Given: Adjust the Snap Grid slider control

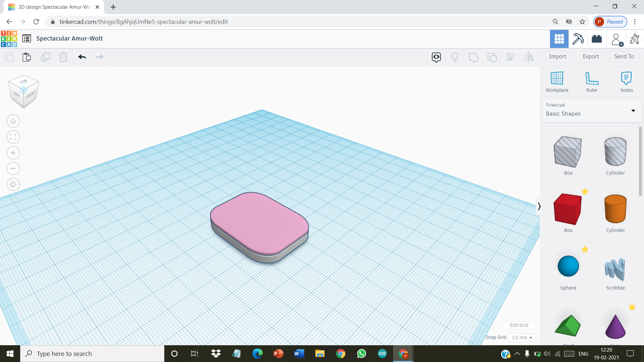Looking at the screenshot, I should (x=522, y=337).
